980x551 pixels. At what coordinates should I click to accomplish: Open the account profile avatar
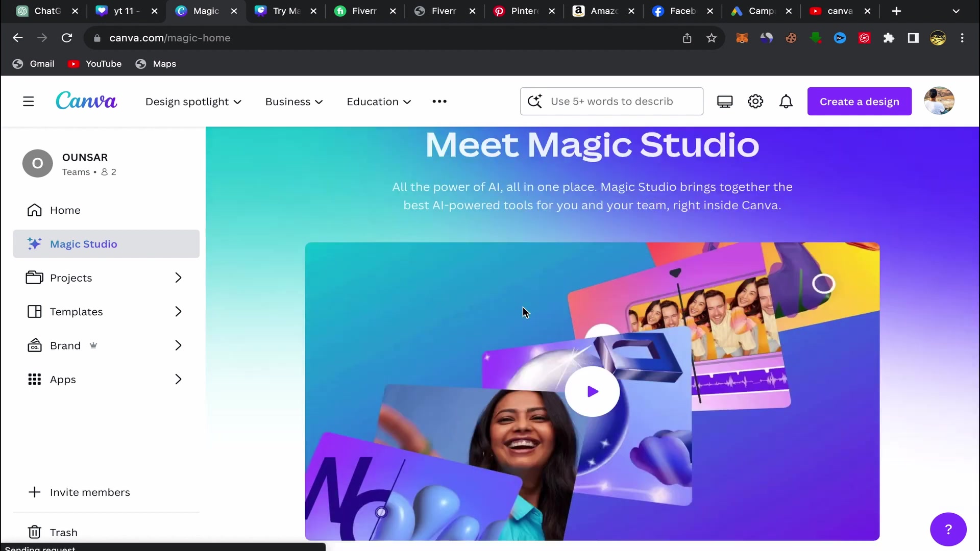pos(939,101)
